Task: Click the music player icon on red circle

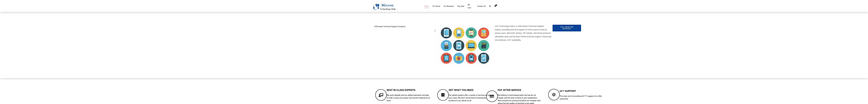Action: click(483, 33)
